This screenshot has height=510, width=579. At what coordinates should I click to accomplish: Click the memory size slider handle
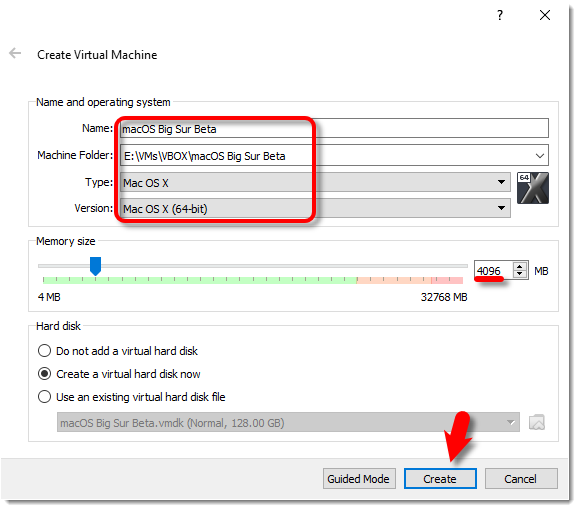(96, 266)
